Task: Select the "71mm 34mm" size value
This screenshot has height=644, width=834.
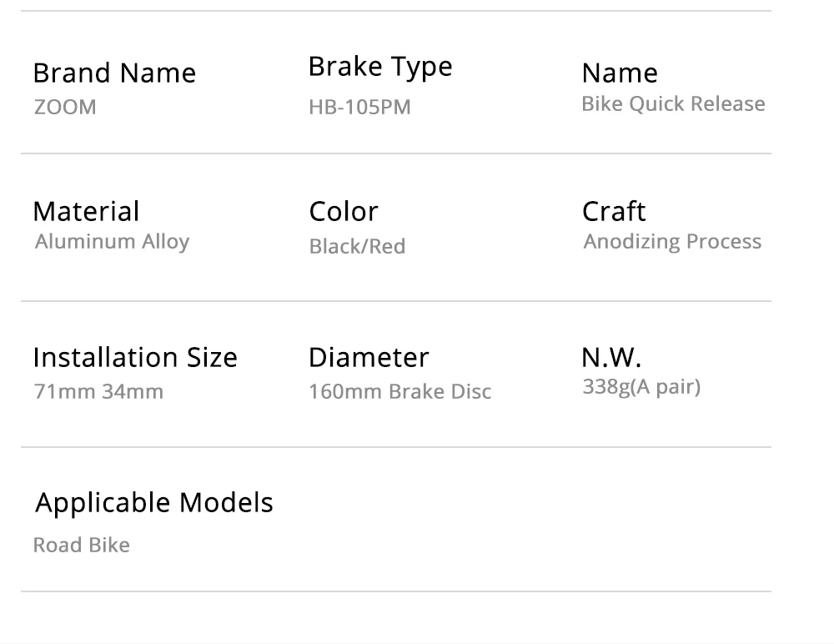Action: click(x=98, y=391)
